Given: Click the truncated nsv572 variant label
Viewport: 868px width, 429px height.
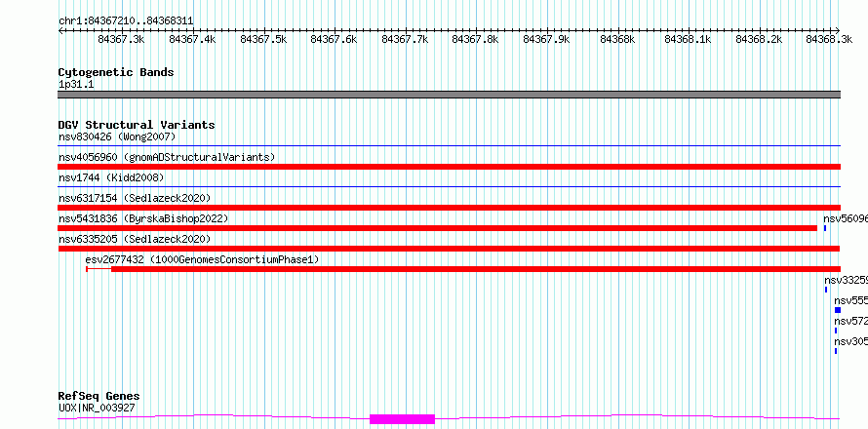Looking at the screenshot, I should point(850,321).
